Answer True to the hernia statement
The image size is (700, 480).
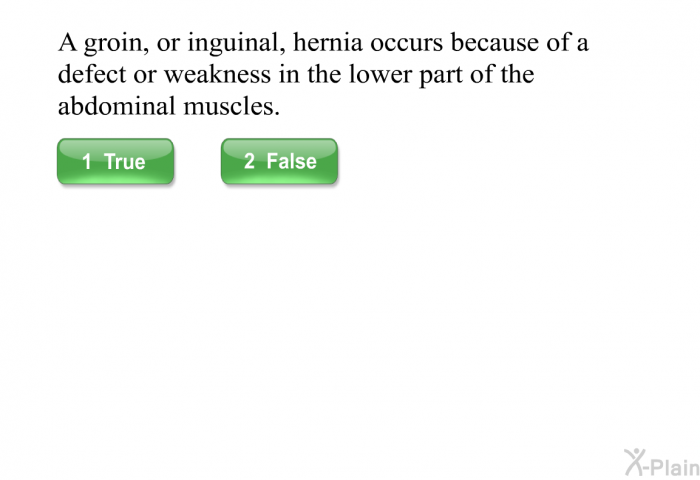pos(115,162)
